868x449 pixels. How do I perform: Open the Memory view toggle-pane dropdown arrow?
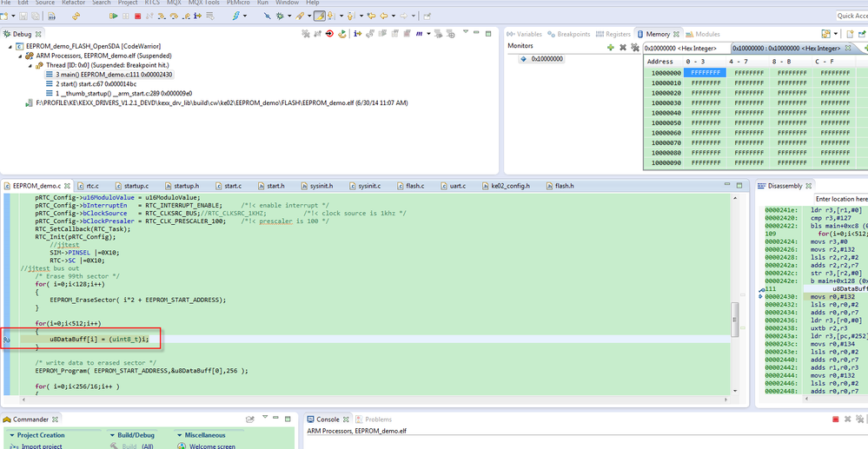click(x=836, y=35)
